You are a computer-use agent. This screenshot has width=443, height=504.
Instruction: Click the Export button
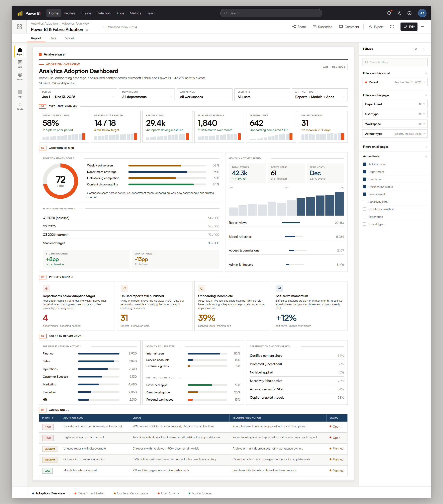point(376,27)
